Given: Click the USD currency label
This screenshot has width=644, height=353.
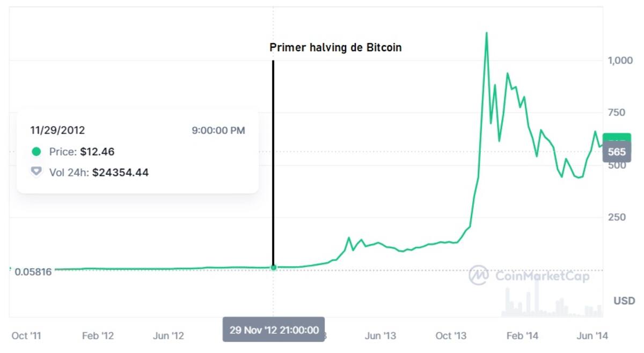Looking at the screenshot, I should click(624, 301).
